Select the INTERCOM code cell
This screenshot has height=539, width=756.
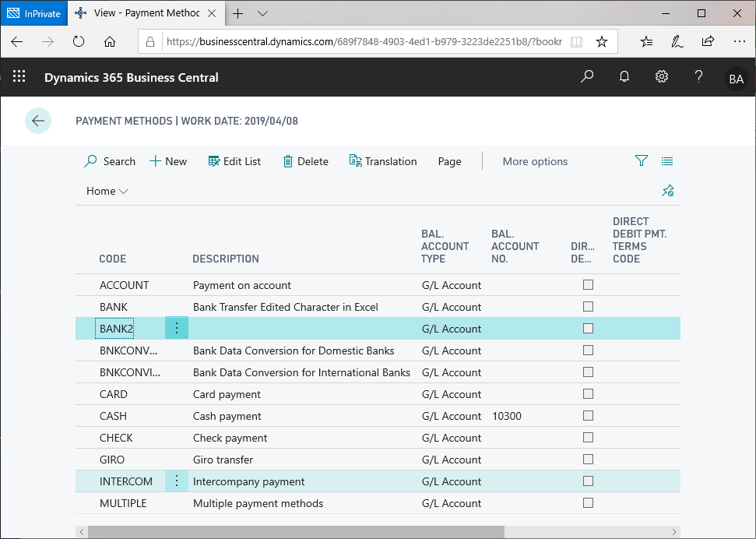click(x=126, y=481)
